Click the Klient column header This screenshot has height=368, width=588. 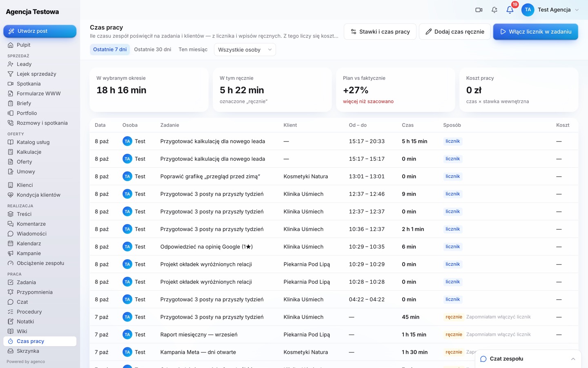(x=290, y=125)
